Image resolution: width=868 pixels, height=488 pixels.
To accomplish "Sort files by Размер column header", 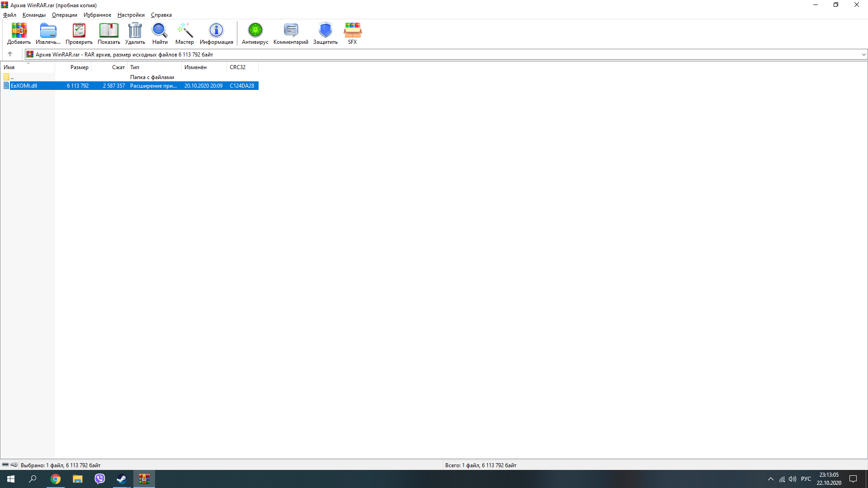I will (73, 67).
